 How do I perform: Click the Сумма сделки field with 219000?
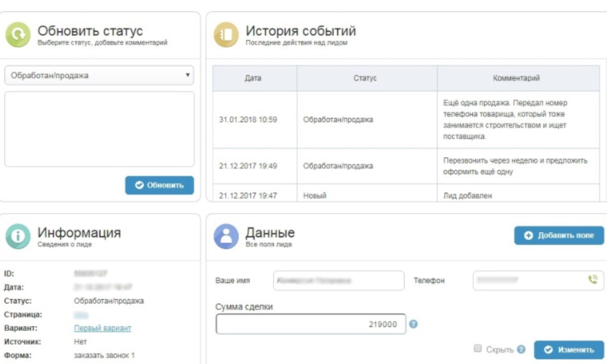310,324
